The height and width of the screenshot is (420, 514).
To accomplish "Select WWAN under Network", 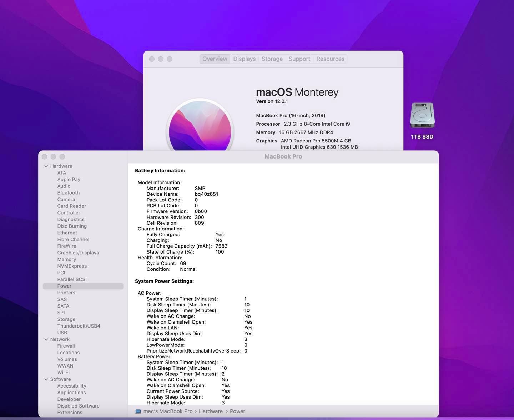I will coord(65,366).
